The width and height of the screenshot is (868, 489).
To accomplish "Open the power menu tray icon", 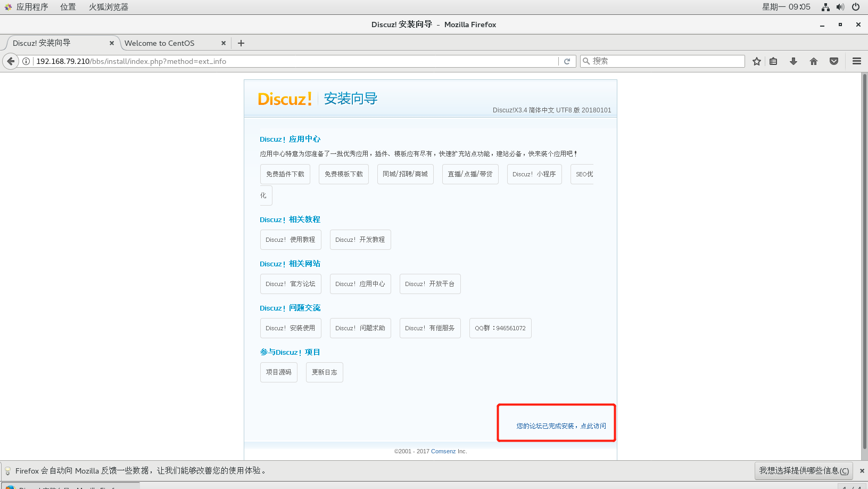I will tap(856, 7).
